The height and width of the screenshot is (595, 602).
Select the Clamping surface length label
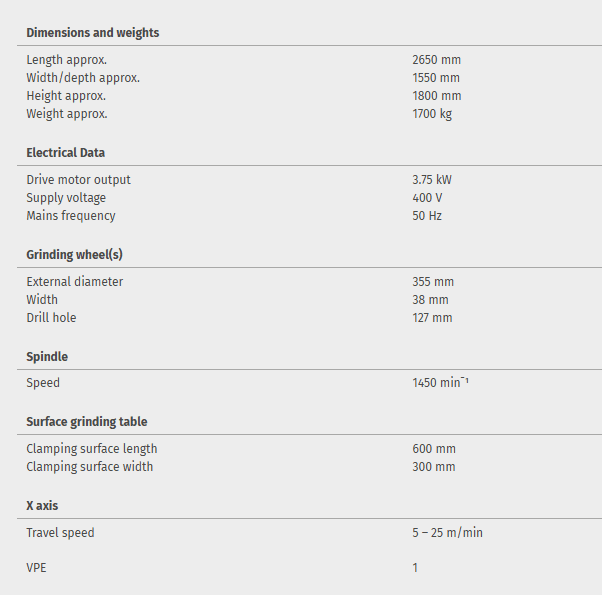pyautogui.click(x=92, y=449)
